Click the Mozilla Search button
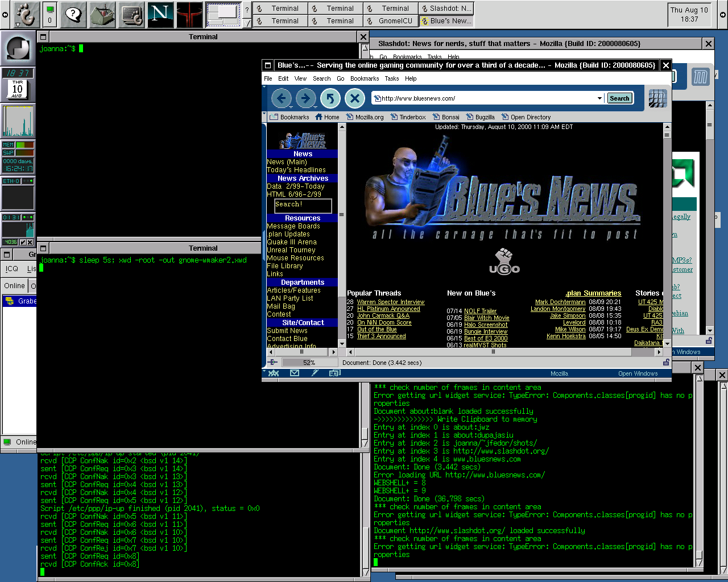Image resolution: width=728 pixels, height=582 pixels. tap(619, 98)
